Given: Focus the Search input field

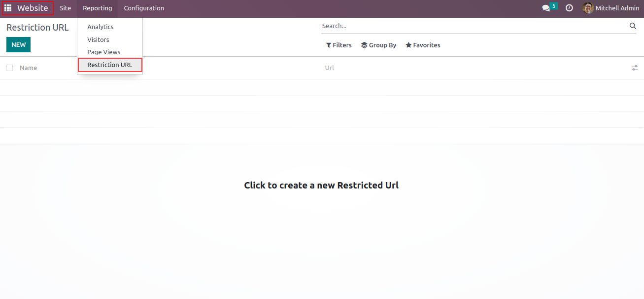Looking at the screenshot, I should pos(474,26).
